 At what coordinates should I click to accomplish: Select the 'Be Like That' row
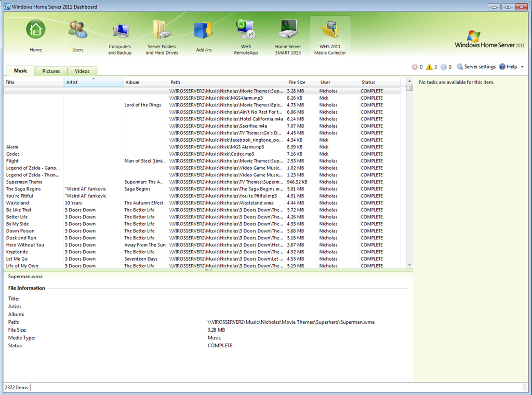point(202,210)
